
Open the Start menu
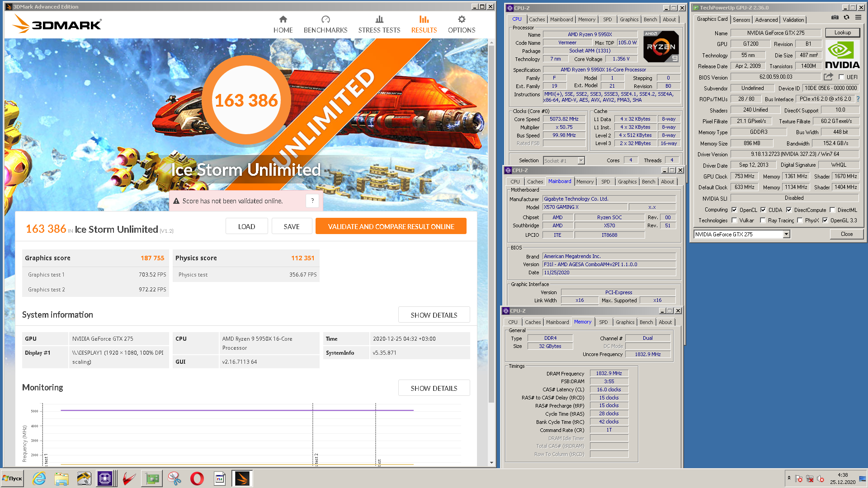pyautogui.click(x=12, y=479)
